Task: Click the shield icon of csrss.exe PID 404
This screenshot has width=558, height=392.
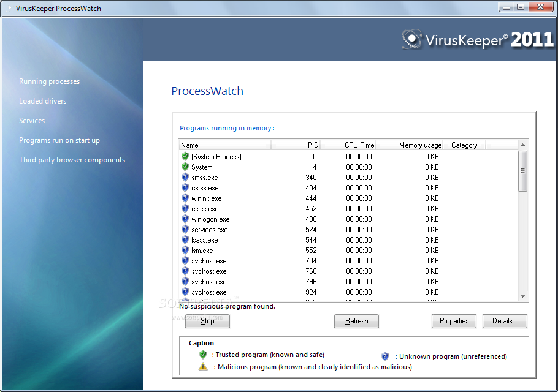Action: pos(185,187)
